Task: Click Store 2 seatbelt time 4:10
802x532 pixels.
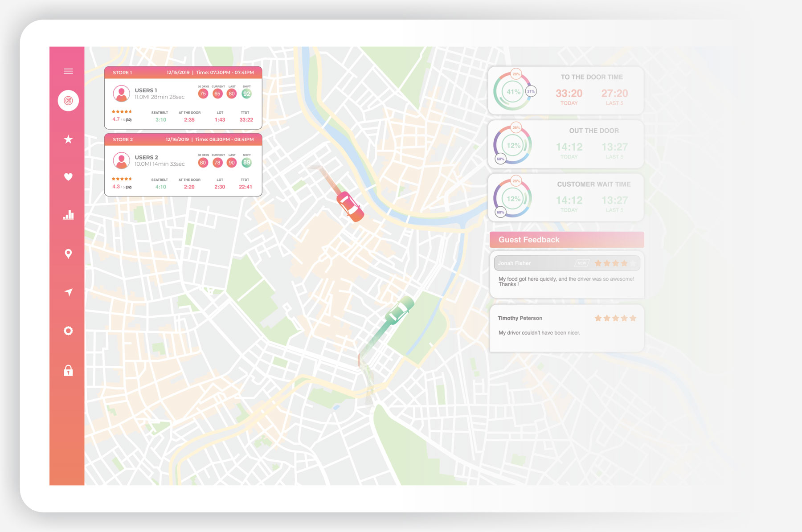Action: coord(160,187)
